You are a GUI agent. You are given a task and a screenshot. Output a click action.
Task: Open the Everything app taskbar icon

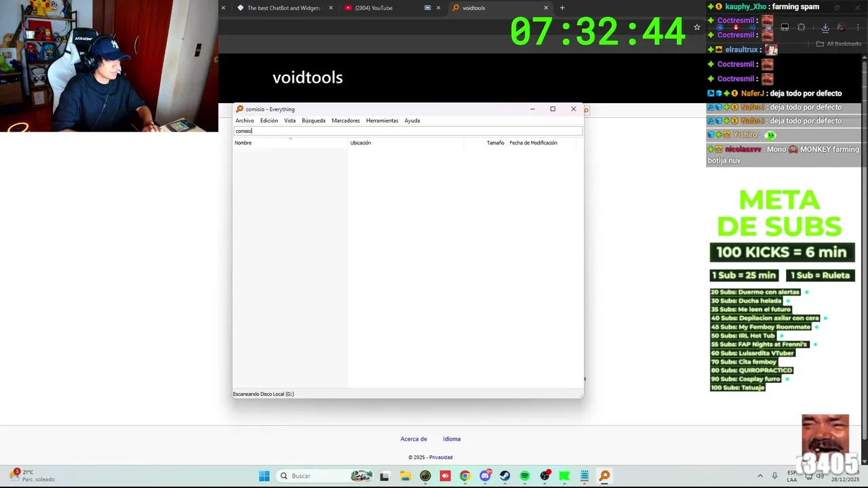coord(604,476)
